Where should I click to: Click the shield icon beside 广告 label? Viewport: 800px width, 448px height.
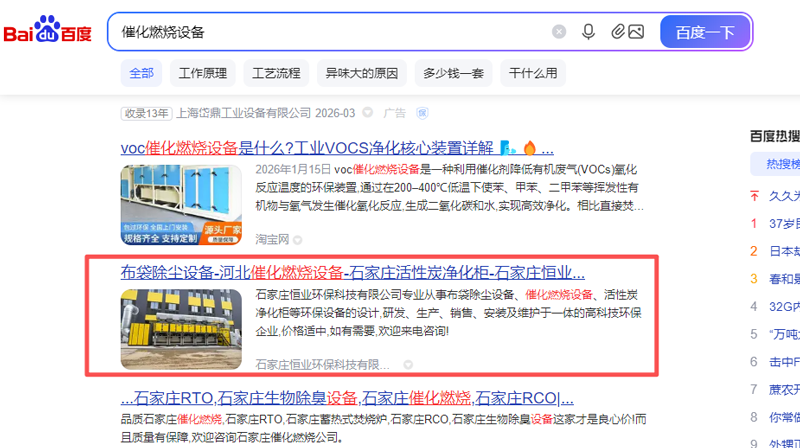(422, 113)
